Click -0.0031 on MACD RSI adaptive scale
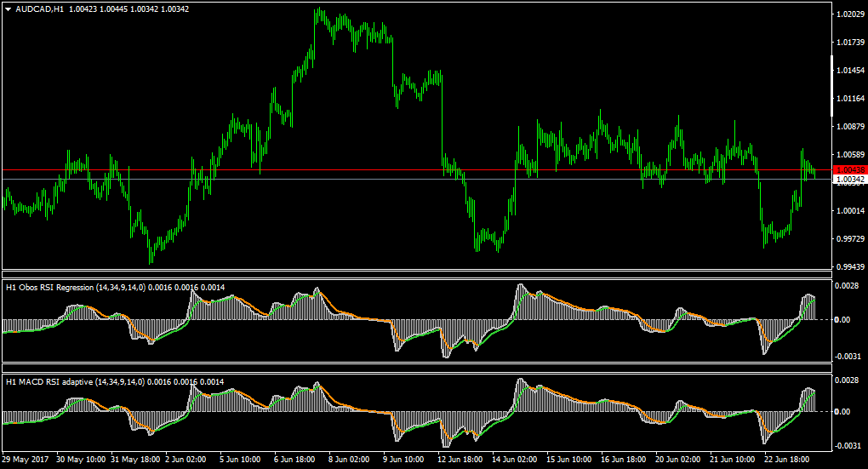868x469 pixels. pos(848,445)
